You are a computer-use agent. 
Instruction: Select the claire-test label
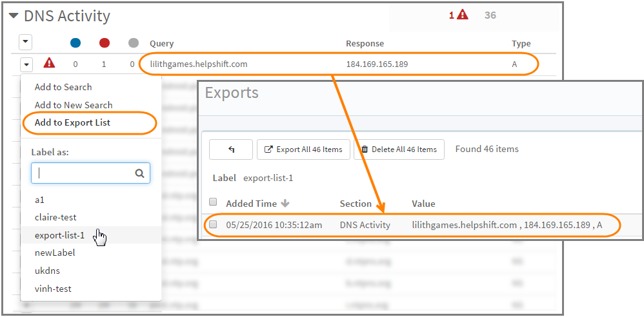pos(55,217)
